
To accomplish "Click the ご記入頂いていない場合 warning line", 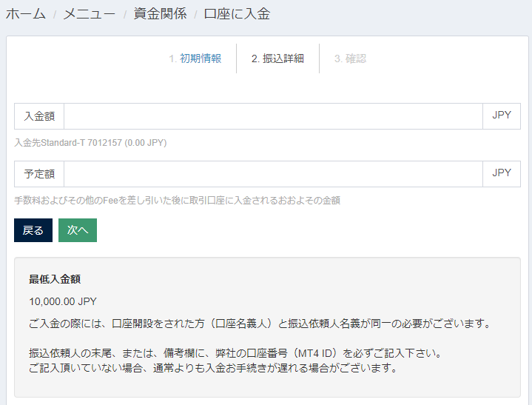I will pos(213,368).
